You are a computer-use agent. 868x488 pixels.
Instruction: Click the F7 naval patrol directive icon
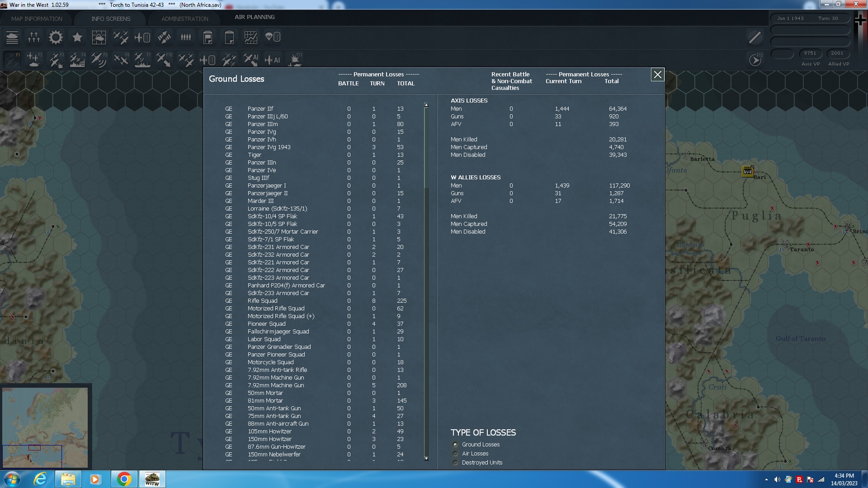[x=142, y=59]
